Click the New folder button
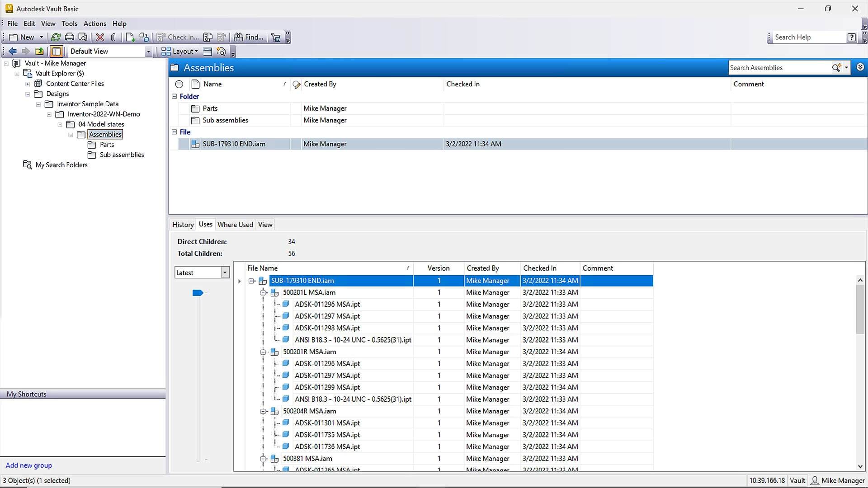Image resolution: width=868 pixels, height=488 pixels. tap(22, 38)
